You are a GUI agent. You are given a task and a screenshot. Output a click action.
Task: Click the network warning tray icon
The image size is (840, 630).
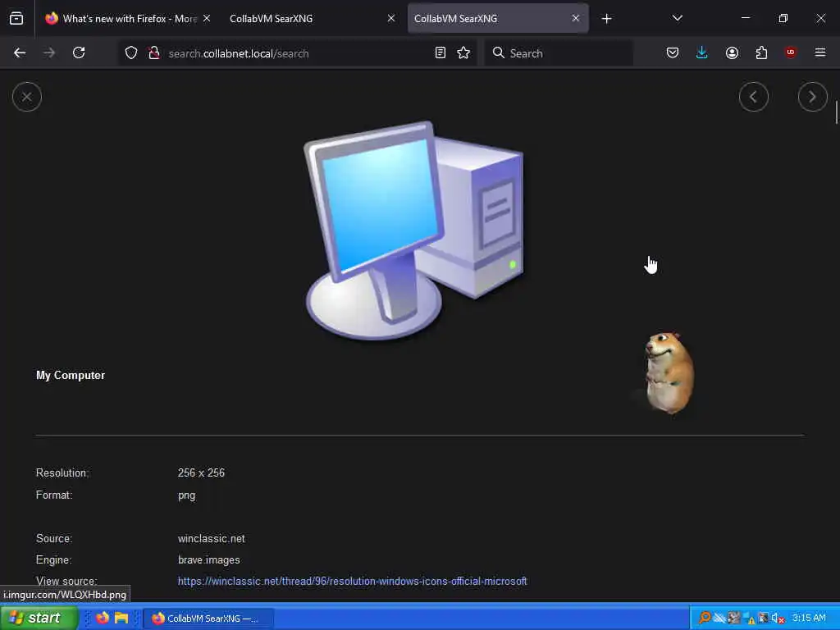click(749, 619)
